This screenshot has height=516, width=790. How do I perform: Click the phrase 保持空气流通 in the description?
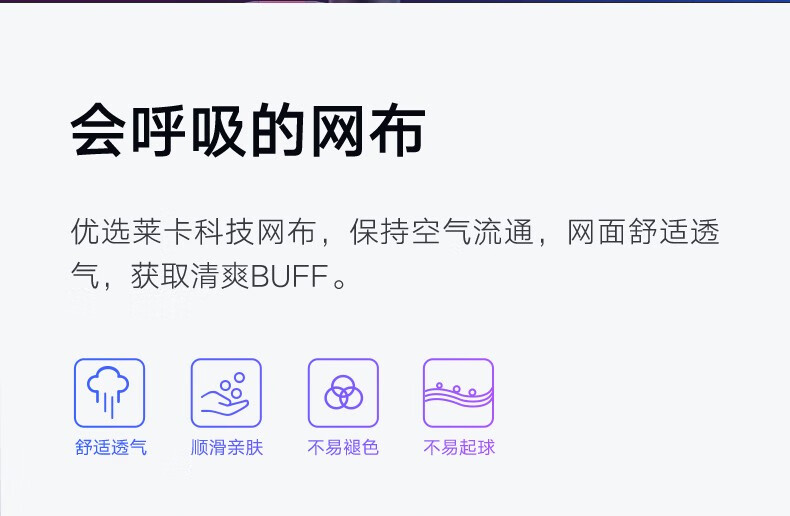pyautogui.click(x=441, y=232)
